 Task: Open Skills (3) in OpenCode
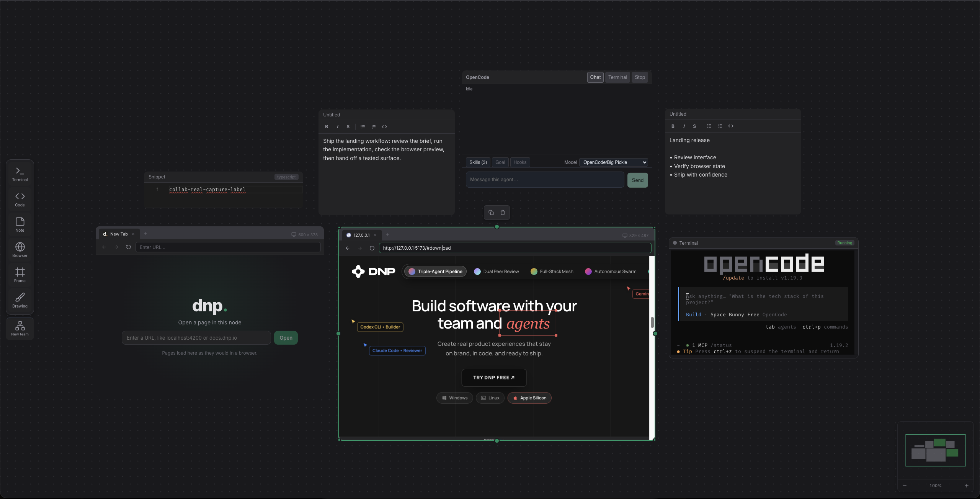pyautogui.click(x=478, y=162)
